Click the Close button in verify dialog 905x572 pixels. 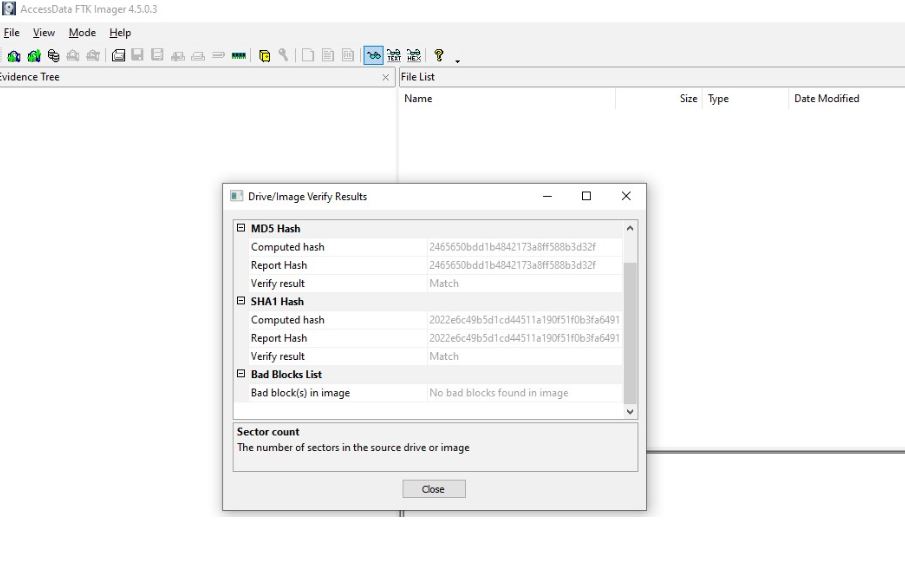(x=433, y=489)
